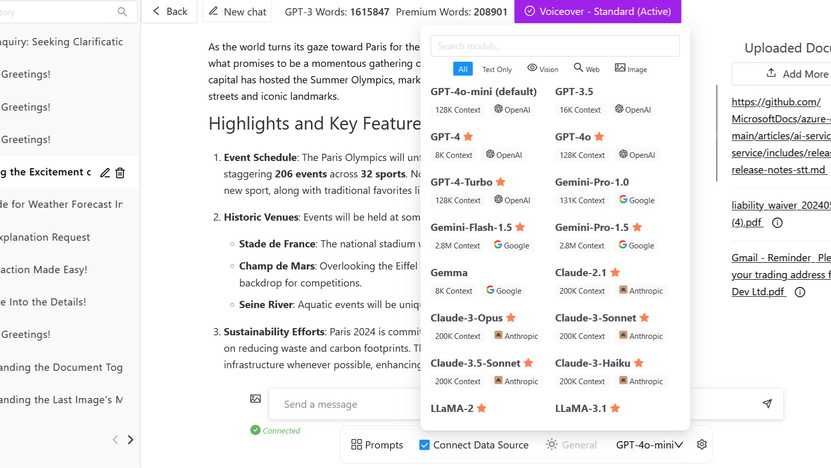Go to next page of chat history
The width and height of the screenshot is (831, 468).
[x=130, y=439]
